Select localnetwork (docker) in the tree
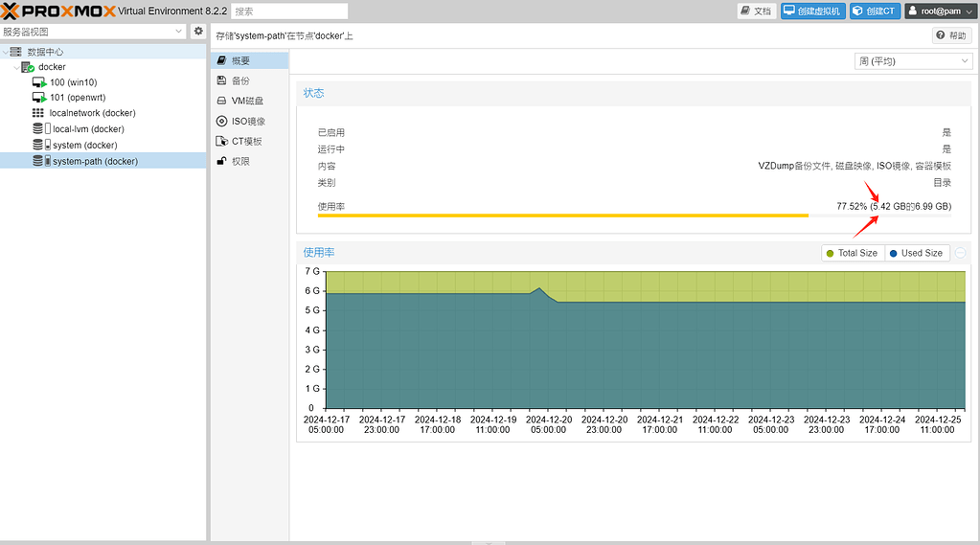Screen dimensions: 980x545 pos(93,113)
